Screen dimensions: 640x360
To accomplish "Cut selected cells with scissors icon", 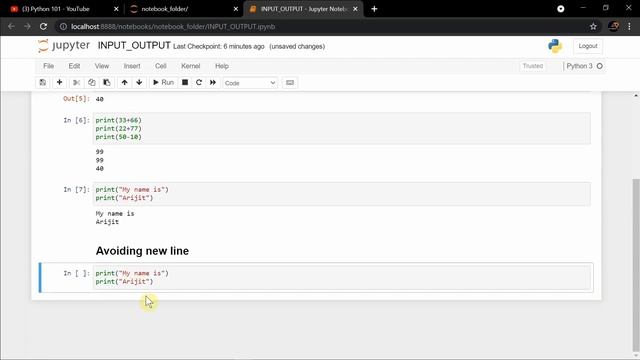I will pos(76,82).
